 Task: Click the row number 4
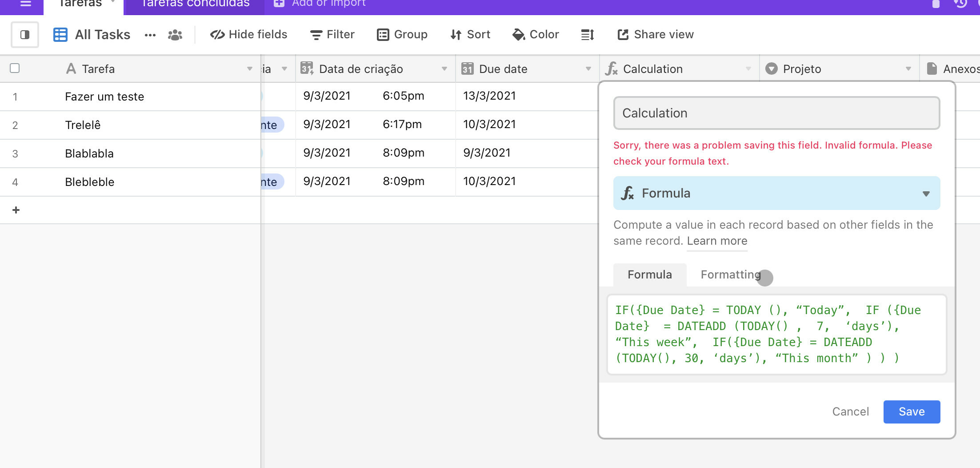15,182
